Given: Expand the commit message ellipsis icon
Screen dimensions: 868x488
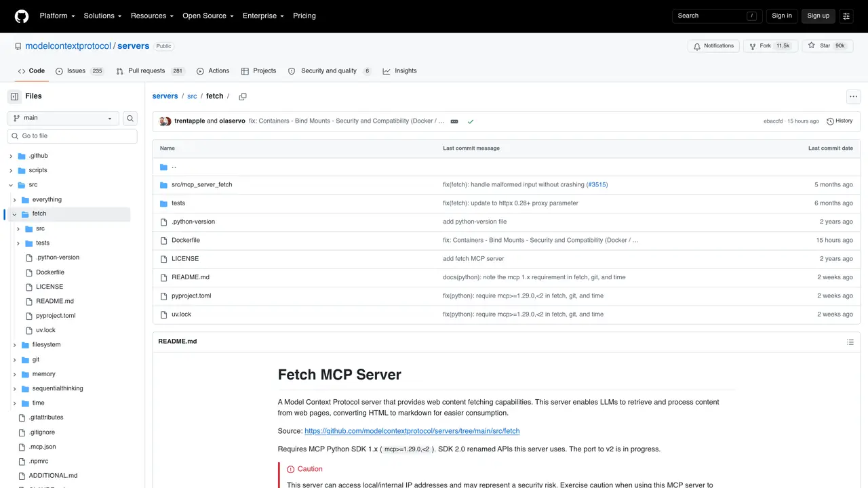Looking at the screenshot, I should tap(454, 121).
